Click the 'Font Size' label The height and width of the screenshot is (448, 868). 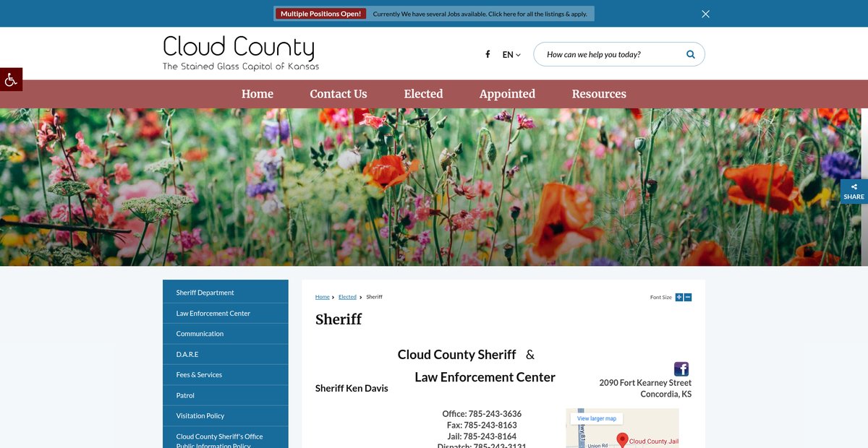(x=661, y=298)
